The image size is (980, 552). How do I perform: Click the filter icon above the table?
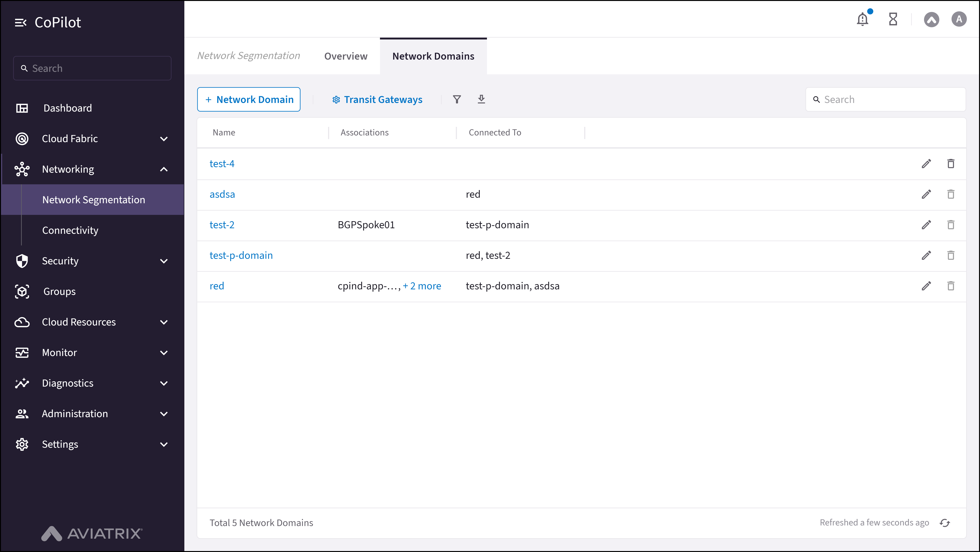click(457, 99)
